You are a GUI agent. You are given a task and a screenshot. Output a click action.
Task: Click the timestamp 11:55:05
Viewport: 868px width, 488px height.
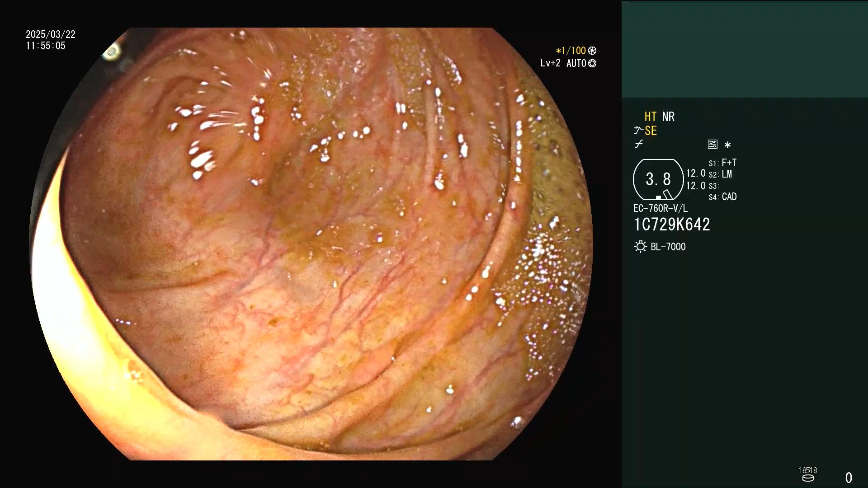(46, 46)
